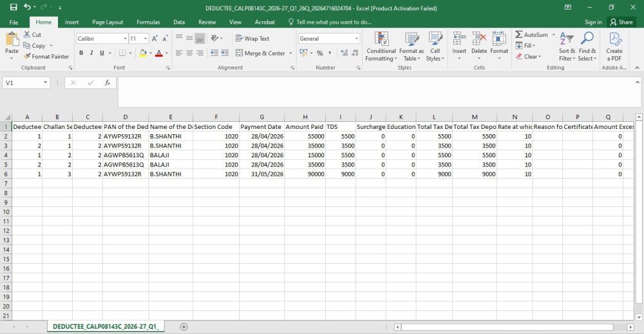Toggle Bold formatting
Screen dimensions: 644x334
(81, 53)
